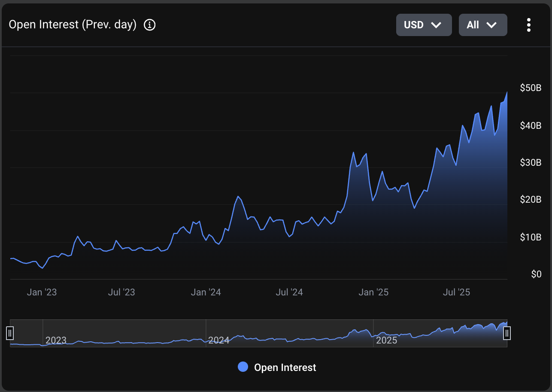Click the info icon beside Open Interest title
Image resolution: width=552 pixels, height=392 pixels.
[x=149, y=25]
